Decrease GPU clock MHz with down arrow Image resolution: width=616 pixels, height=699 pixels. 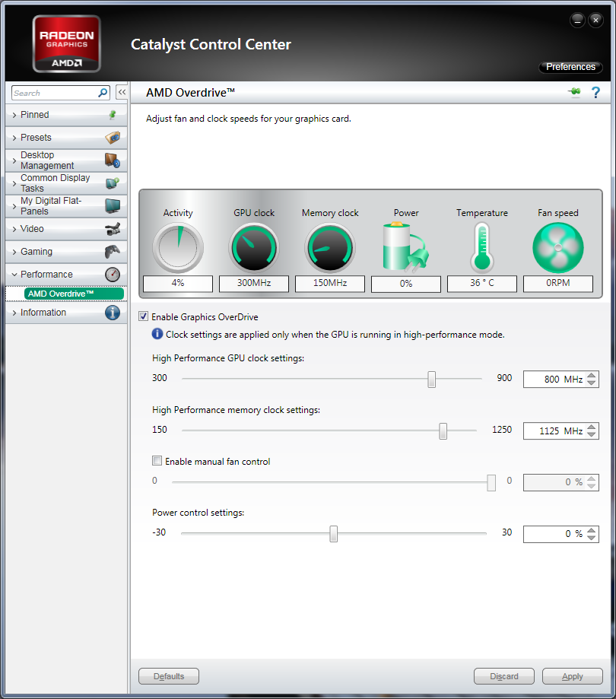click(x=592, y=383)
